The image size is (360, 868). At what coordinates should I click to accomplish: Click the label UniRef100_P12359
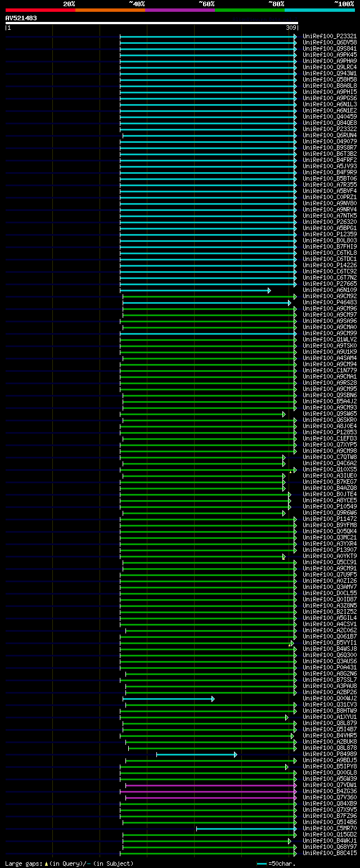tap(330, 234)
